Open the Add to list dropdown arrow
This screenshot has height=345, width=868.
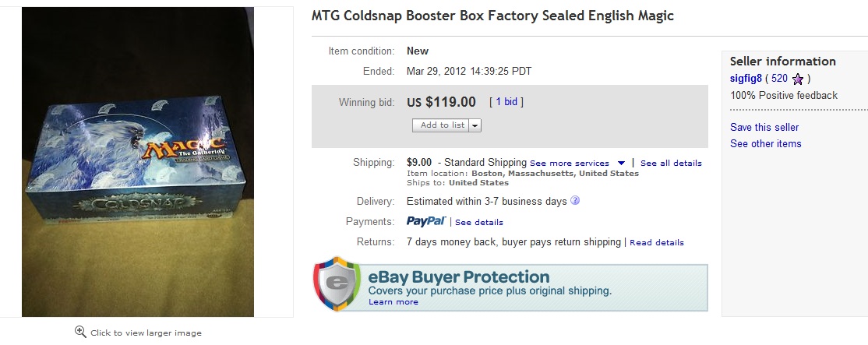(x=475, y=125)
